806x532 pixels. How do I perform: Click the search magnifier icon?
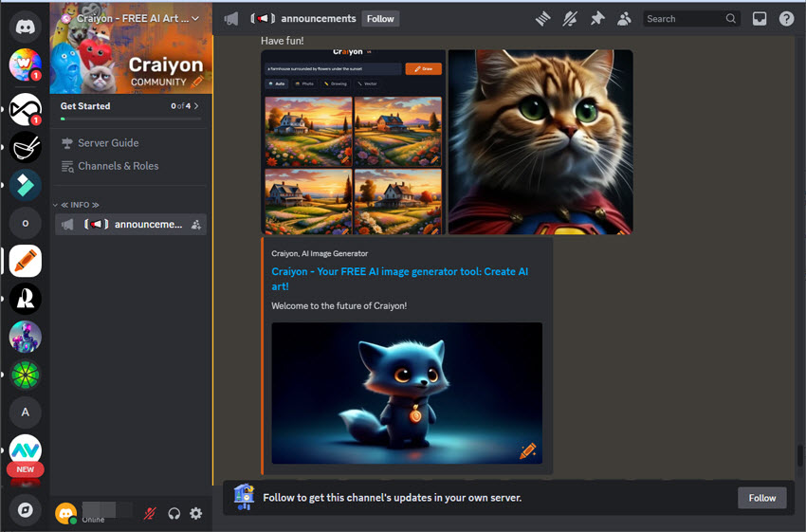[x=730, y=19]
